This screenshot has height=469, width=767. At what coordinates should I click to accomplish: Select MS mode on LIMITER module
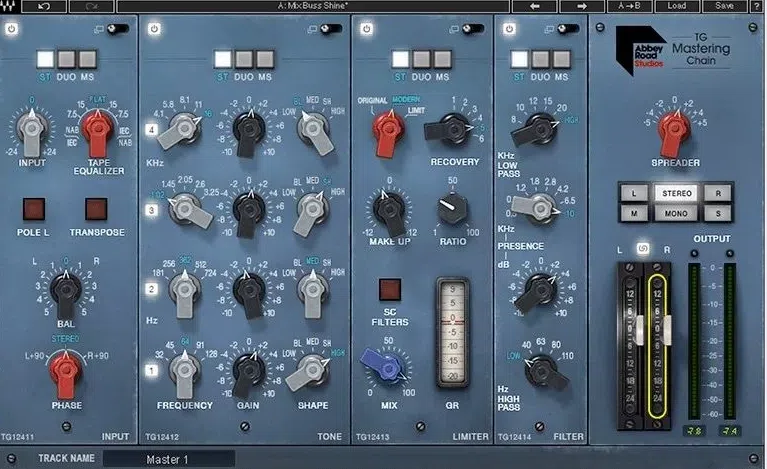pos(443,59)
